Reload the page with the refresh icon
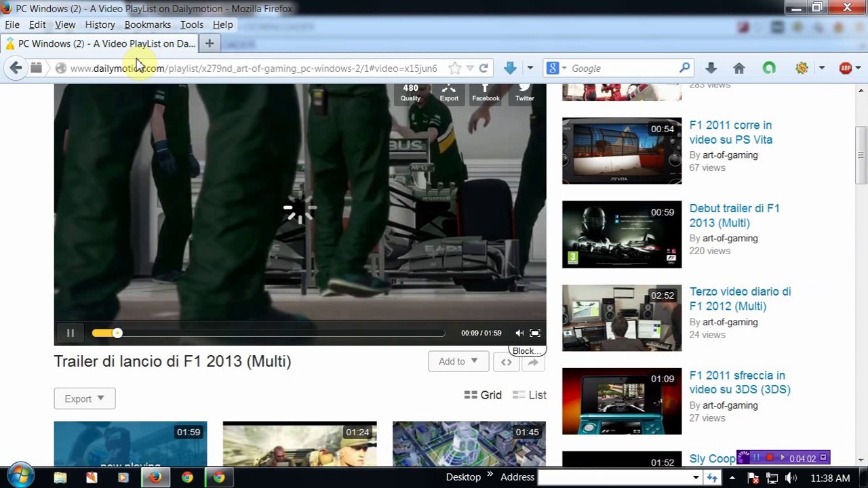868x488 pixels. 484,68
